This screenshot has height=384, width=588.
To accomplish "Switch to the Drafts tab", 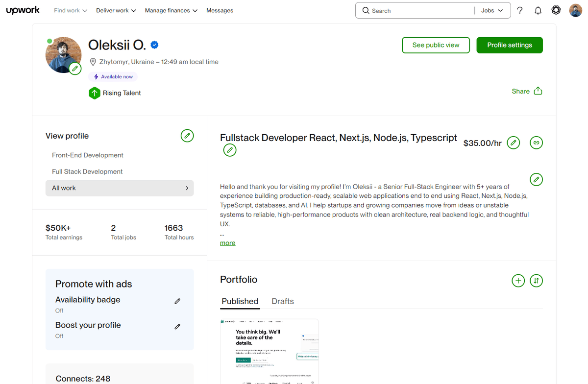I will [282, 301].
